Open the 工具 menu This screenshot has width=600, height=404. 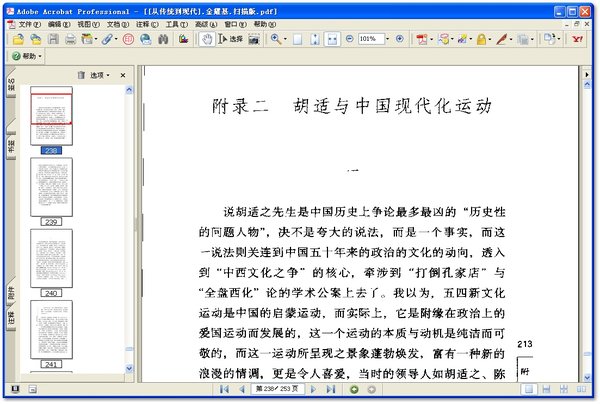coord(176,24)
